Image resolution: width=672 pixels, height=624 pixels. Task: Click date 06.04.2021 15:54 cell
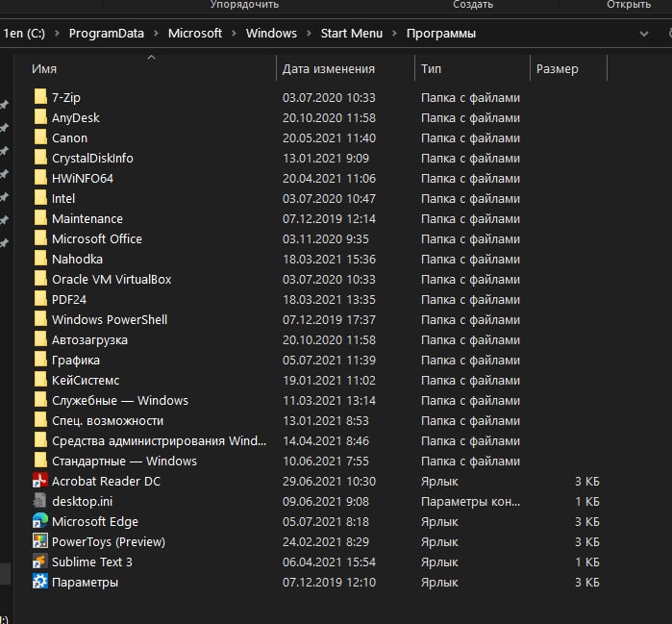tap(329, 562)
